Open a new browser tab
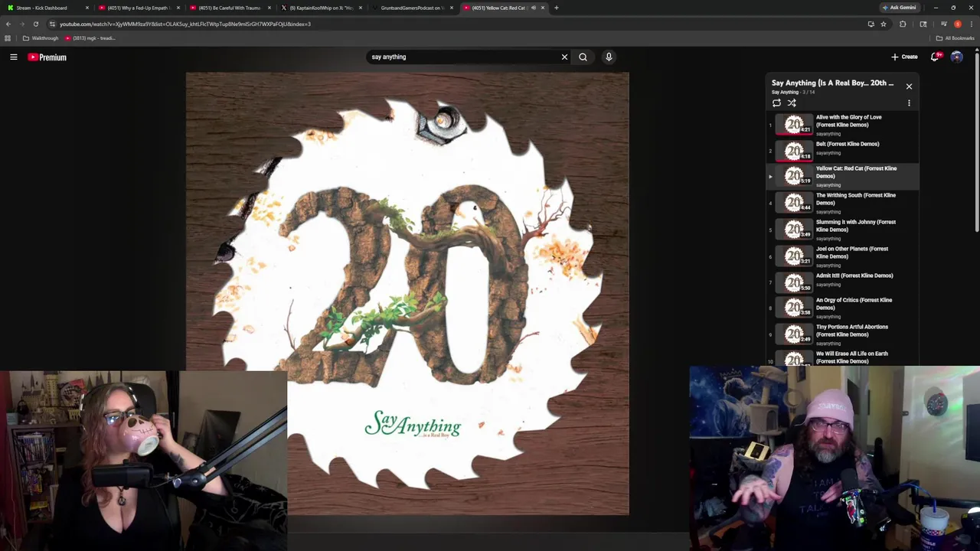 (557, 8)
